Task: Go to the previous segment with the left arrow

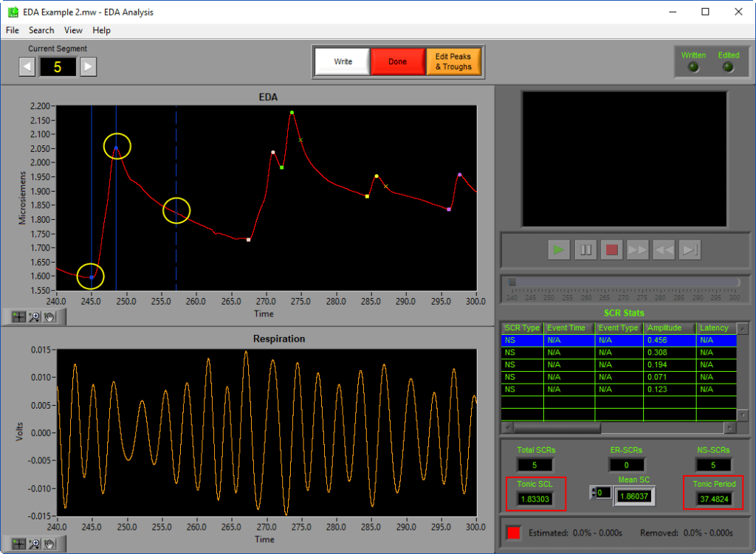Action: click(x=27, y=66)
